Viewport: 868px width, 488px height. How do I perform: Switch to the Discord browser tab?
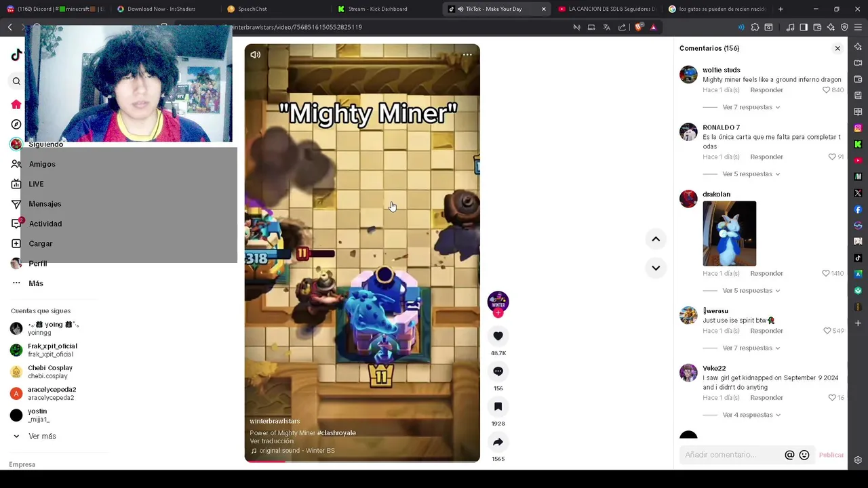tap(56, 9)
